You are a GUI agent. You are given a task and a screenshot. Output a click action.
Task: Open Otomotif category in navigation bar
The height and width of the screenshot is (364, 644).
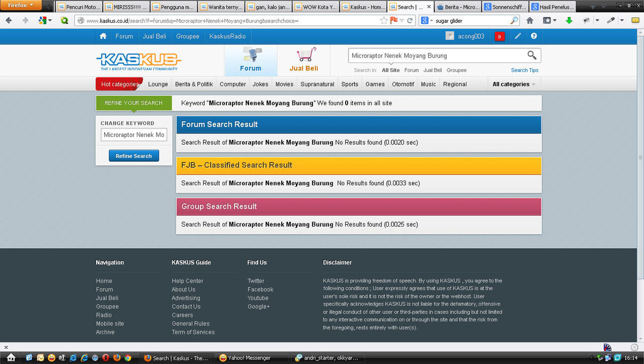[403, 84]
